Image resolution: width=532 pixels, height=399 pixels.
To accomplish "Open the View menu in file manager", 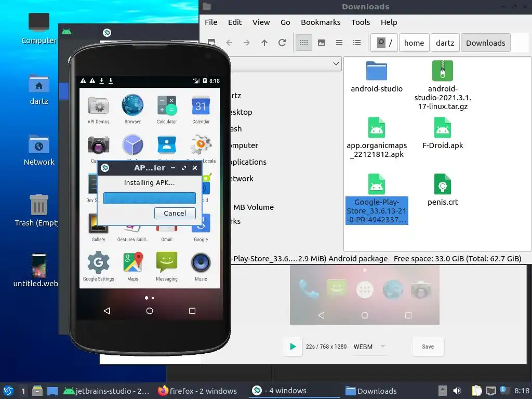I will (x=261, y=22).
